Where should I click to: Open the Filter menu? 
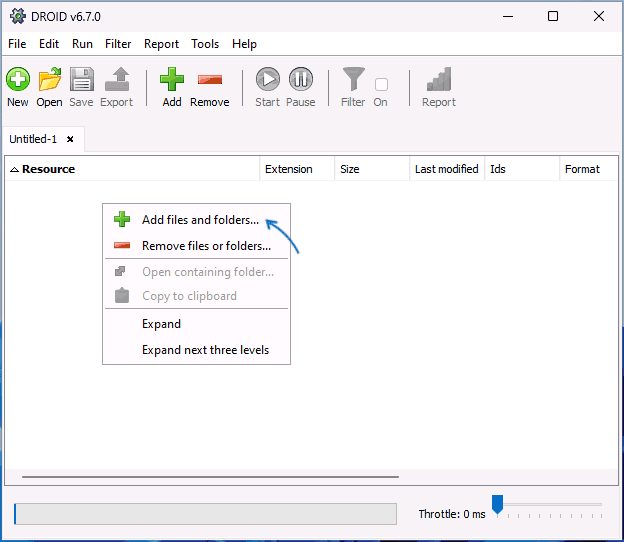(x=118, y=44)
